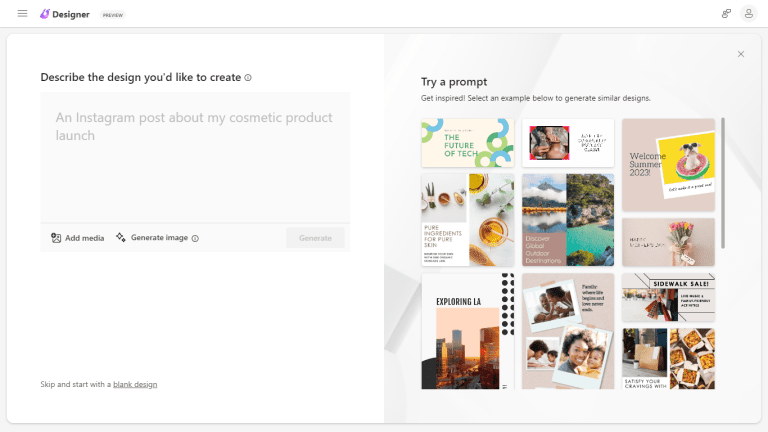
Task: Select the Exploring LA example
Action: click(468, 331)
